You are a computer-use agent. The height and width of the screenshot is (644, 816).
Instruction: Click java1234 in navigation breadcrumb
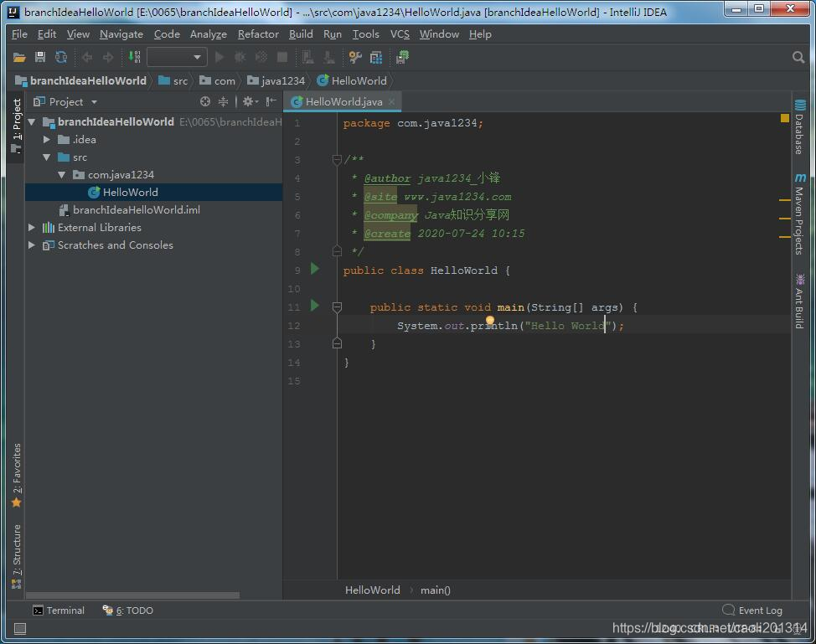[276, 80]
